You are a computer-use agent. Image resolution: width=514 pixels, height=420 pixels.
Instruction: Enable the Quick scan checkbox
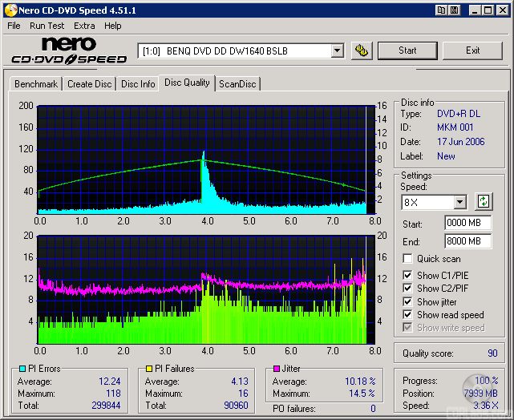(x=408, y=259)
